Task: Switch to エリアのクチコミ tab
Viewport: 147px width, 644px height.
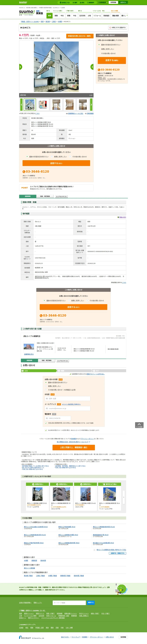Action: point(61,196)
